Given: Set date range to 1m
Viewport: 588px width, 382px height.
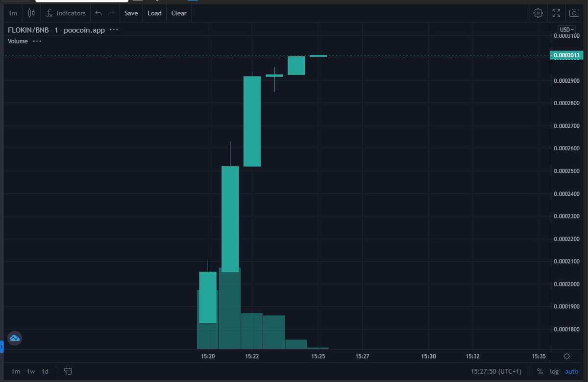Looking at the screenshot, I should click(16, 371).
